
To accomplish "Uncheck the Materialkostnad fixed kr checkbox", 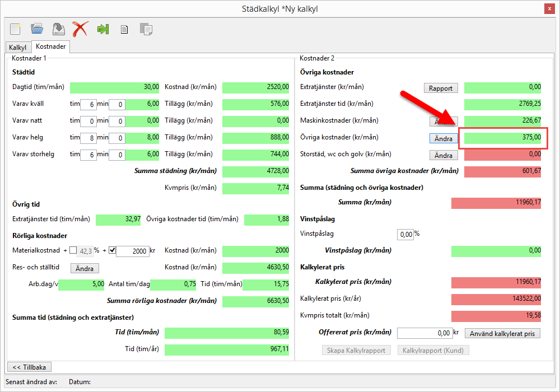I will tap(112, 250).
